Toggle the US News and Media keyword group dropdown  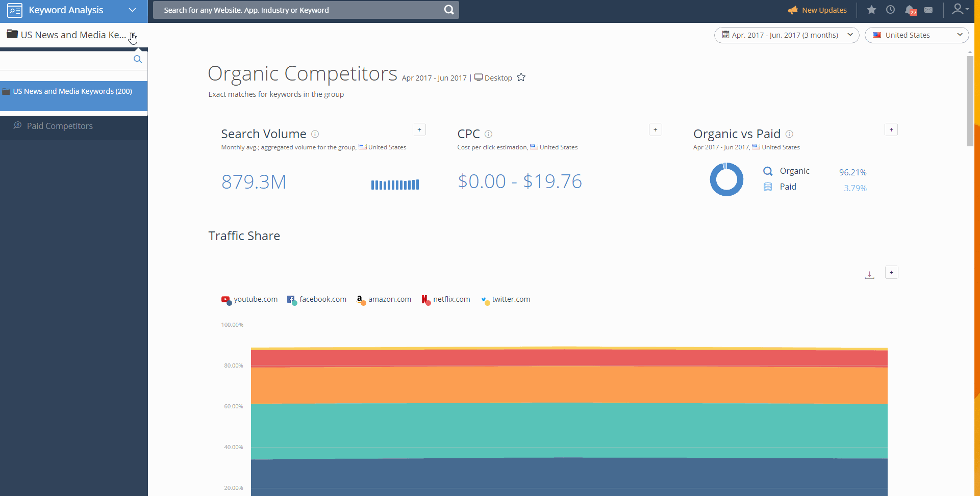(133, 35)
